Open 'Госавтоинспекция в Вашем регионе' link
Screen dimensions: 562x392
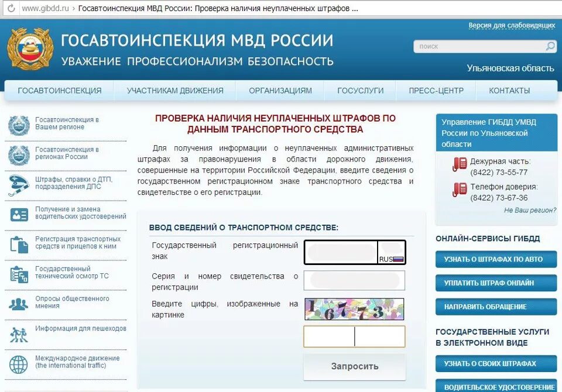coord(67,123)
